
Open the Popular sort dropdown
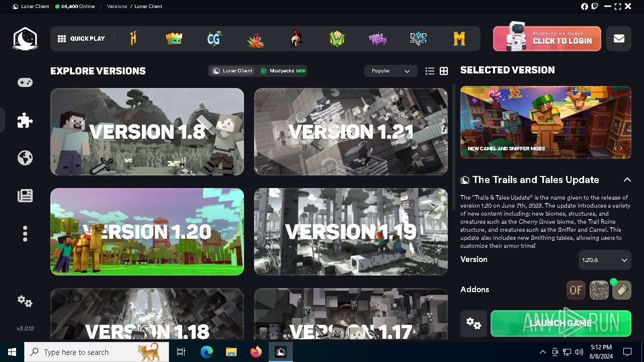click(390, 71)
